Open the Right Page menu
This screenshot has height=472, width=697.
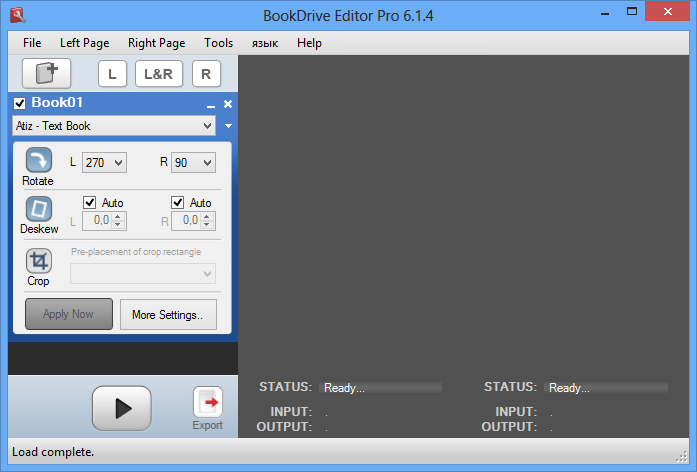[x=156, y=43]
